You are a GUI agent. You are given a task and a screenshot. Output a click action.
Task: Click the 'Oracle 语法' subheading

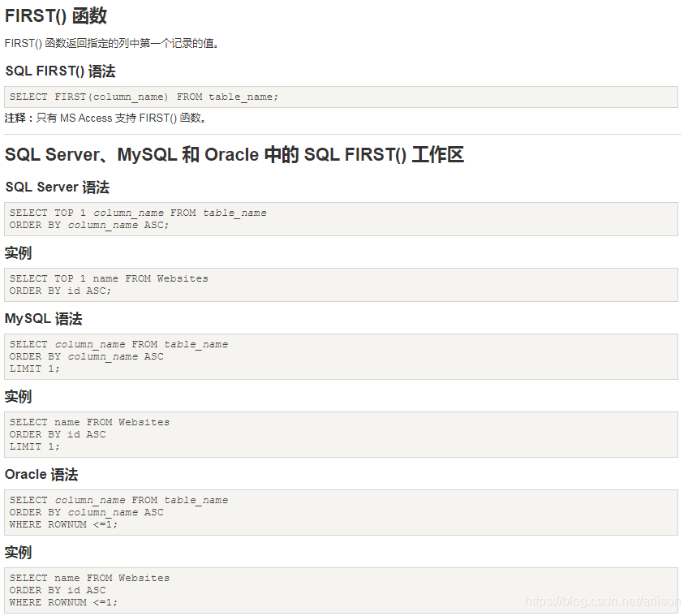(41, 475)
